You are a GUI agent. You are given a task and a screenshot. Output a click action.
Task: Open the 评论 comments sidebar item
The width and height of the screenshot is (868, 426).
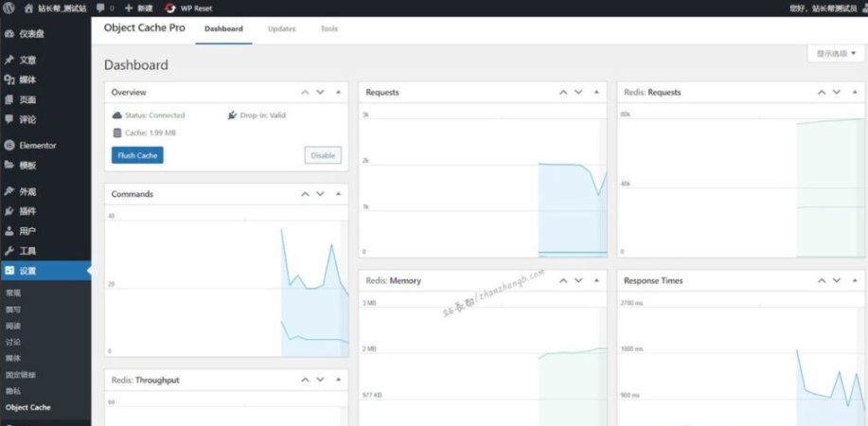[x=45, y=119]
